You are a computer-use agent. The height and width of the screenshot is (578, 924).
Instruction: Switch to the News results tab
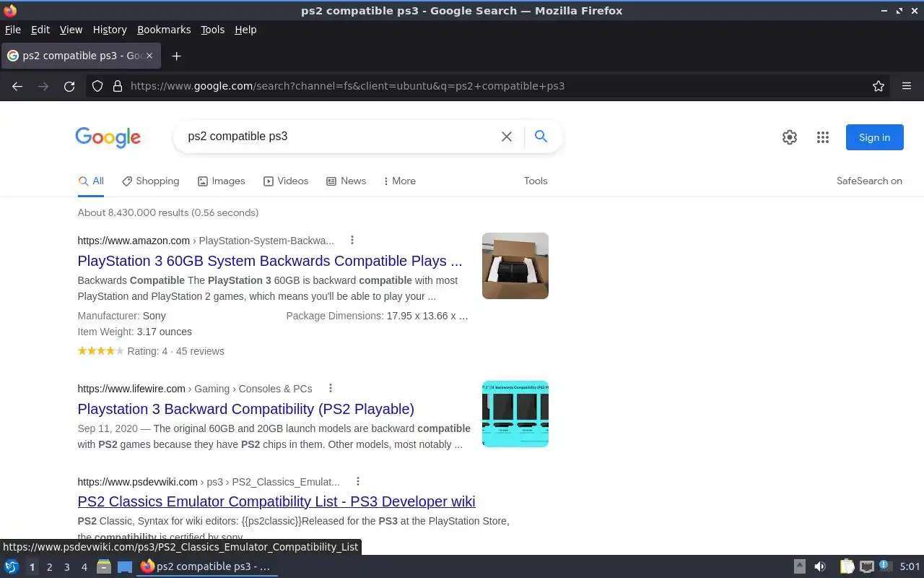[346, 181]
